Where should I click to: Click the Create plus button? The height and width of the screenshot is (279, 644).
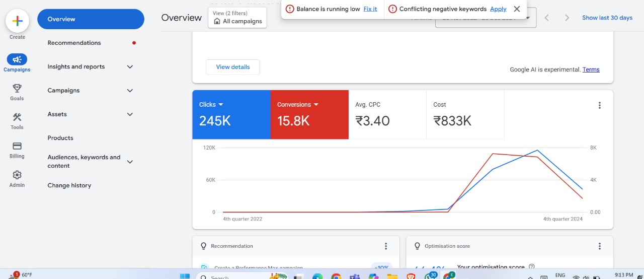tap(17, 21)
